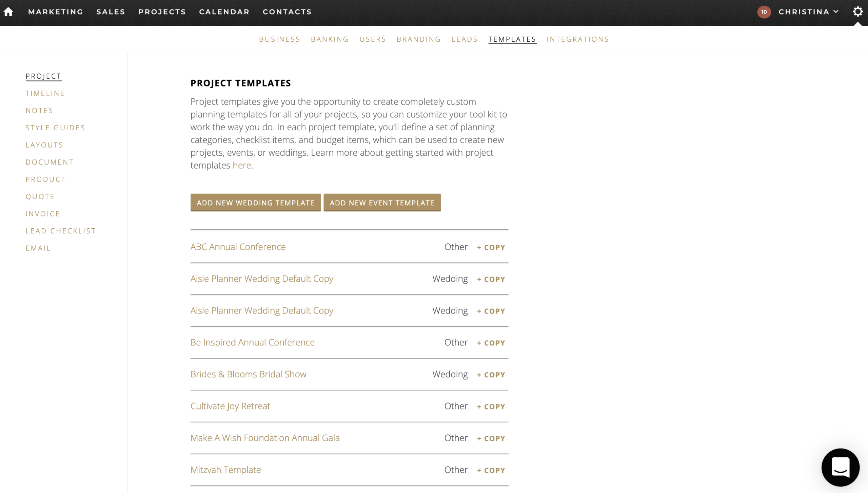
Task: Open the Mitzvah Template
Action: coord(225,470)
